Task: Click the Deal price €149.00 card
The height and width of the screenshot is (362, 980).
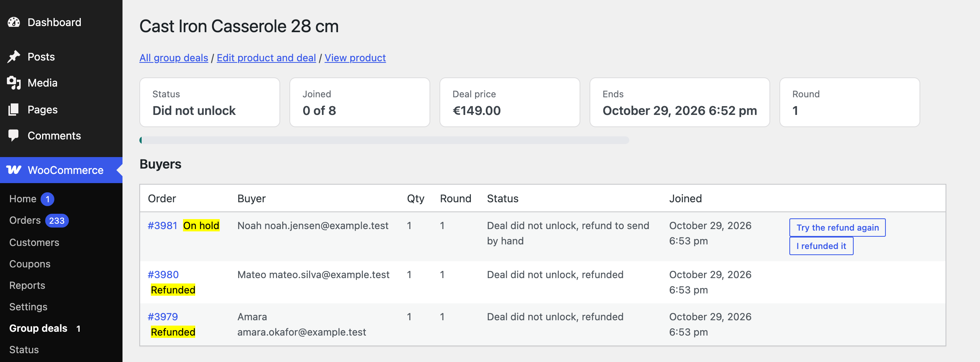Action: coord(510,102)
